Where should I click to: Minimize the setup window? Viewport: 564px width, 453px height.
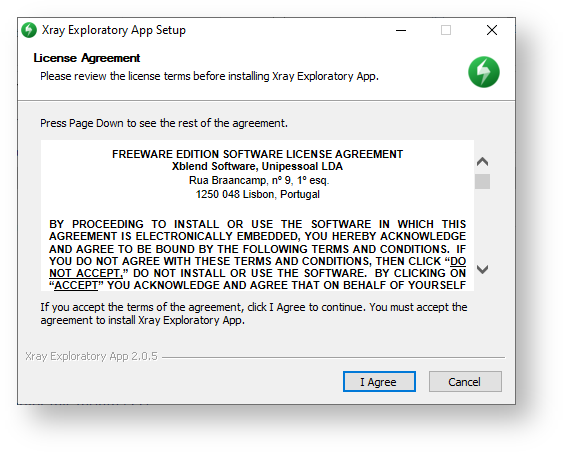[401, 30]
